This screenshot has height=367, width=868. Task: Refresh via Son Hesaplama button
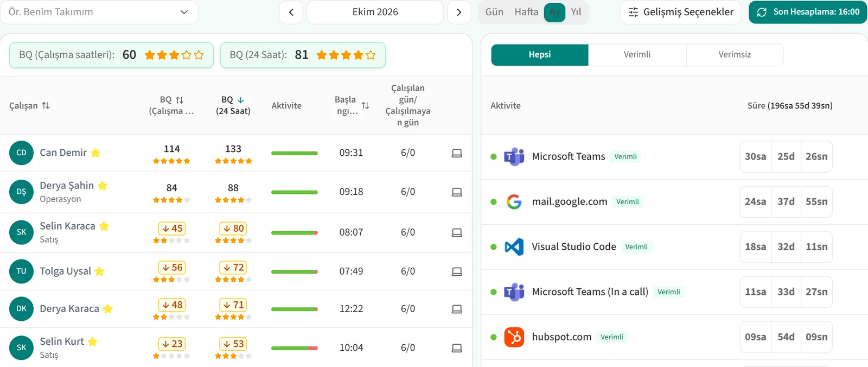point(808,12)
